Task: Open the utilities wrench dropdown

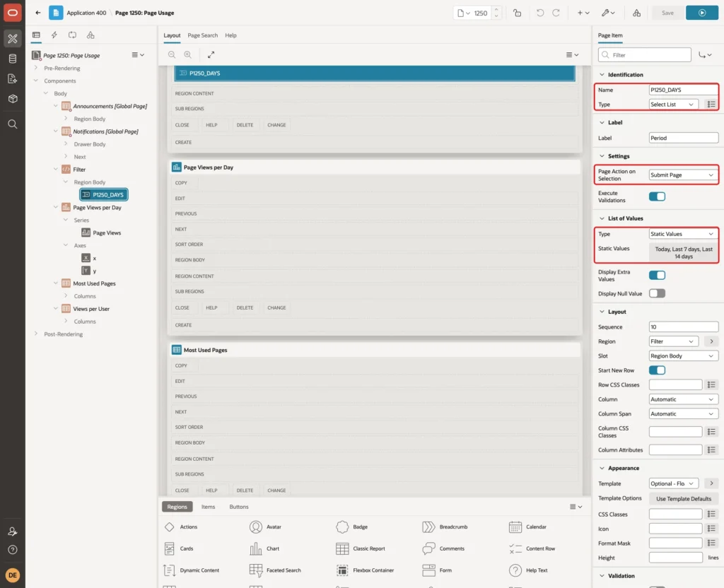Action: click(x=608, y=13)
